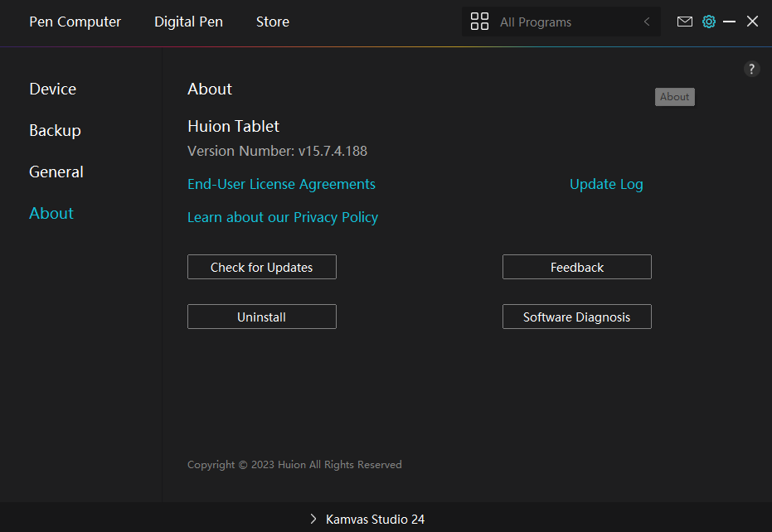The image size is (772, 532).
Task: Select Device in the sidebar
Action: (52, 89)
